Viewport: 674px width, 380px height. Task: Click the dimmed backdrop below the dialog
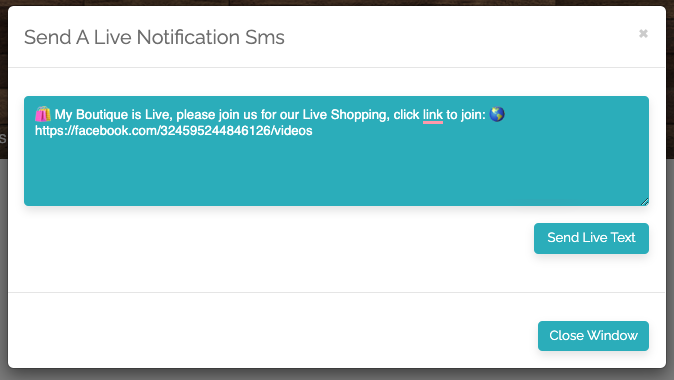tap(337, 374)
